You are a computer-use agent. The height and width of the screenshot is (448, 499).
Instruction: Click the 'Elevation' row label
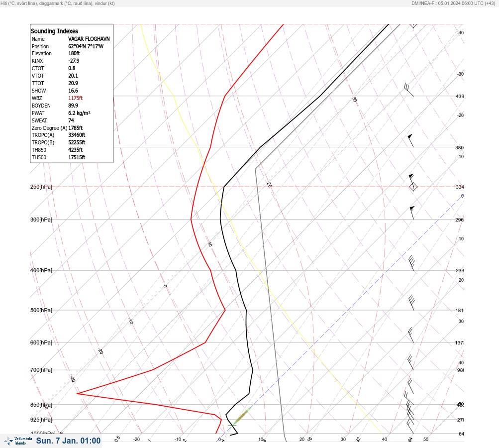tap(41, 53)
